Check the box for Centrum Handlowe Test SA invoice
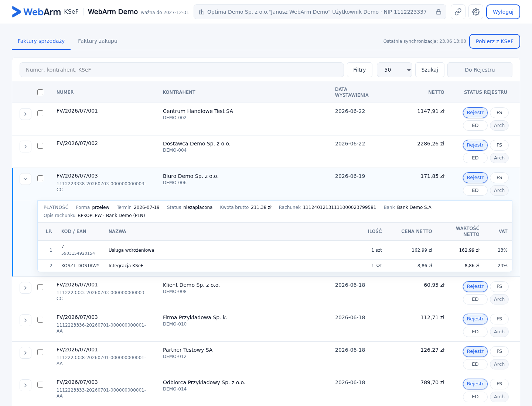The height and width of the screenshot is (406, 532). click(x=40, y=113)
